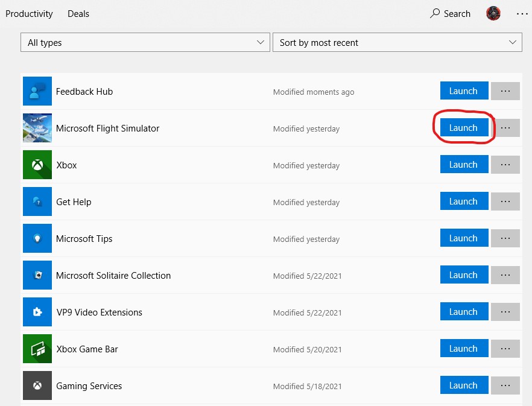
Task: Open more options for Gaming Services
Action: (x=505, y=385)
